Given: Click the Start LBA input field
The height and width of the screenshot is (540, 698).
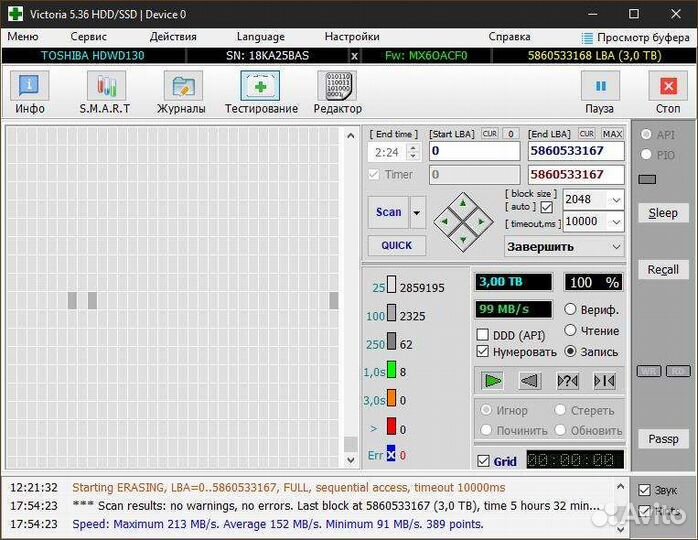Looking at the screenshot, I should point(475,151).
